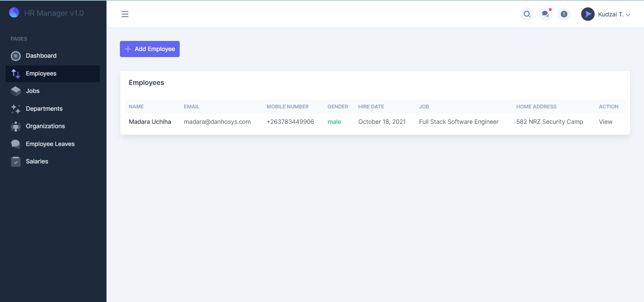Click Kudzai T.'s avatar picture

click(588, 14)
